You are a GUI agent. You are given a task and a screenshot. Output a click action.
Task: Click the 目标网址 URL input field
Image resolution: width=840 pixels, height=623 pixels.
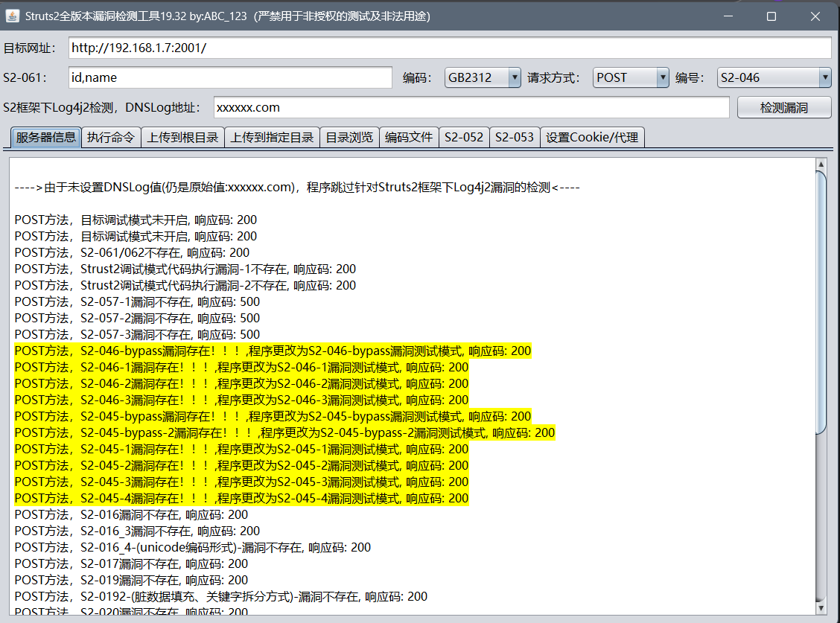click(x=449, y=48)
